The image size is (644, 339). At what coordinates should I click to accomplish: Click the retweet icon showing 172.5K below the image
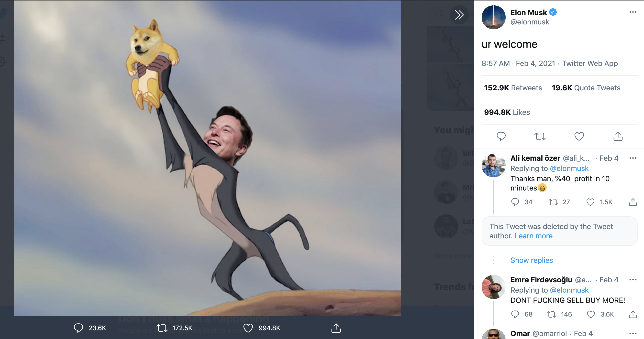pos(162,328)
